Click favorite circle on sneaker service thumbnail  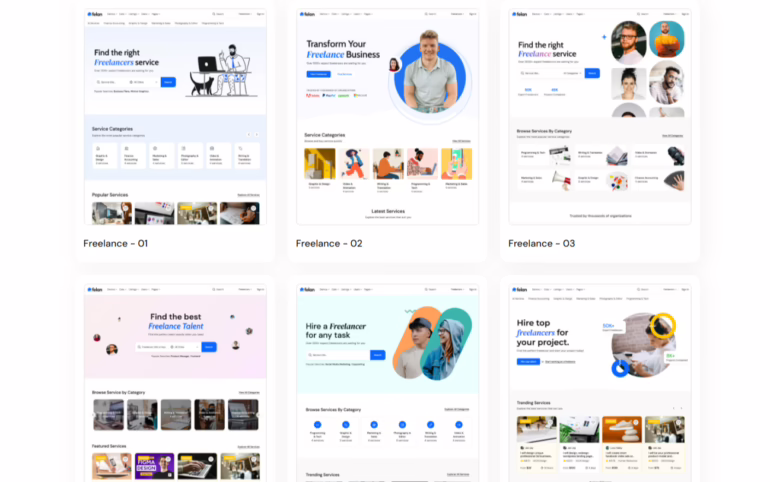pos(636,422)
